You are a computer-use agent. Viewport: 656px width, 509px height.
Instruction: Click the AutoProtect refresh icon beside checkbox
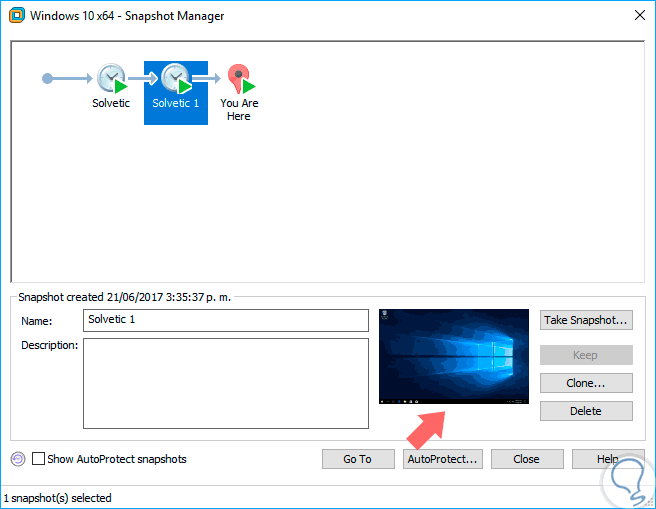[18, 459]
